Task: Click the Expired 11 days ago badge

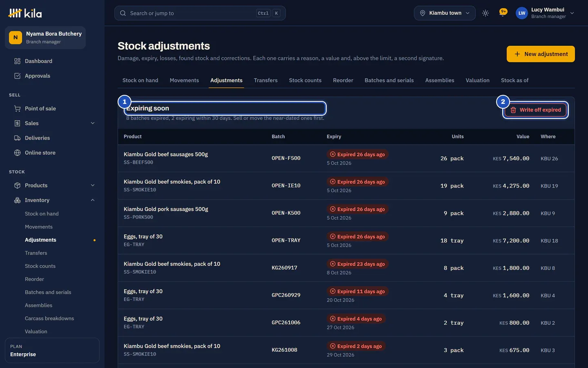Action: 357,292
